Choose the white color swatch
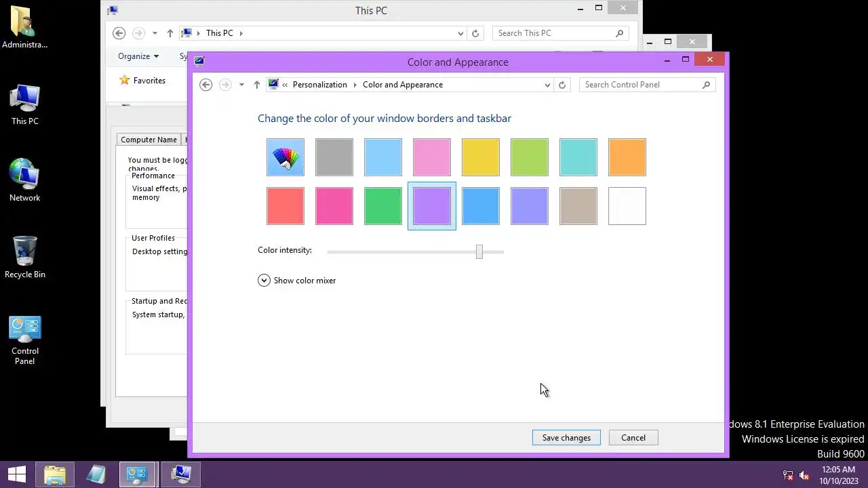The width and height of the screenshot is (868, 488). (x=627, y=206)
